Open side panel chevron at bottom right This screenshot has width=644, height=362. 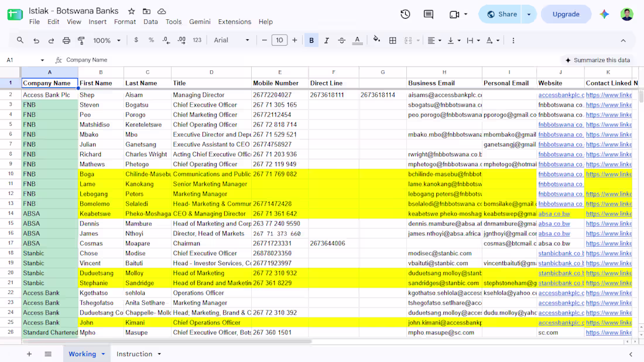pos(631,354)
